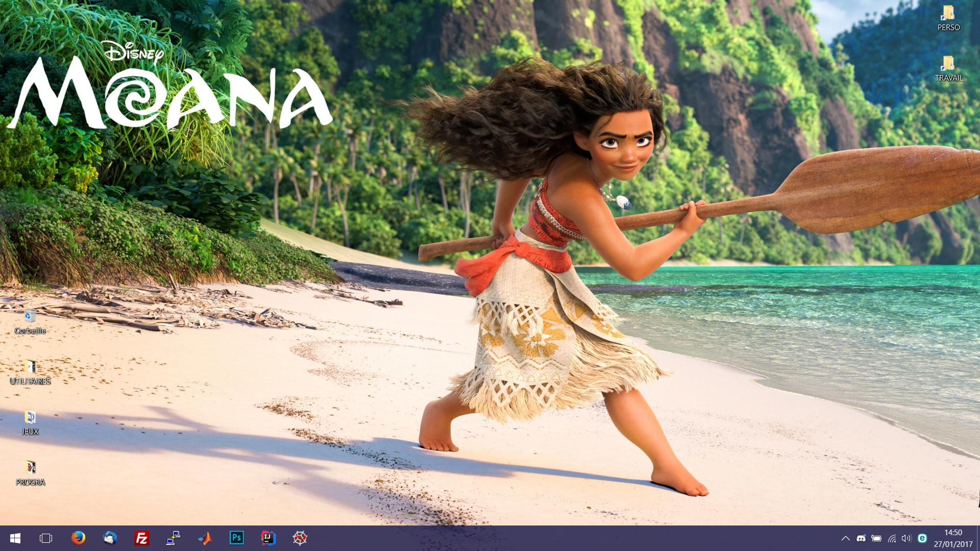980x551 pixels.
Task: Click the red spider web taskbar icon
Action: [300, 538]
